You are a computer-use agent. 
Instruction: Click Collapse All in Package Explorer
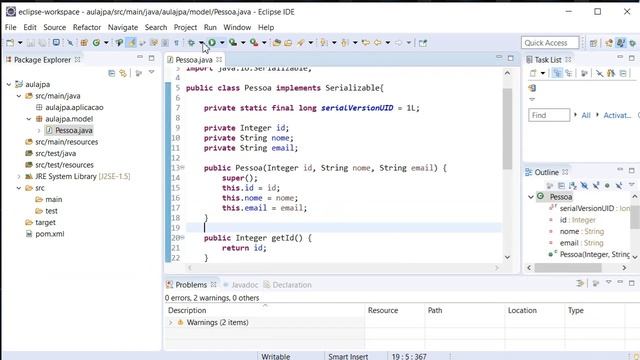point(111,73)
